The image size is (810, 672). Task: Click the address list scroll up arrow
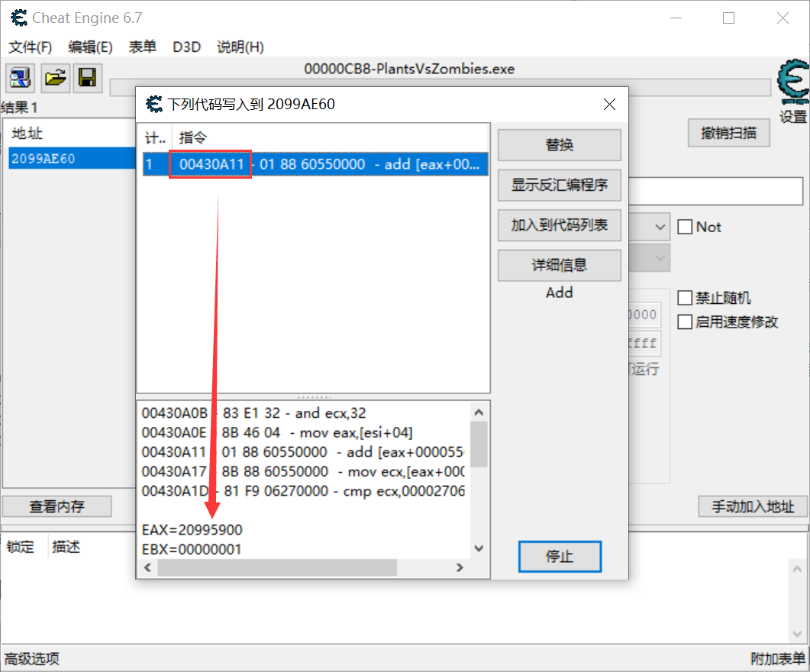pyautogui.click(x=797, y=569)
